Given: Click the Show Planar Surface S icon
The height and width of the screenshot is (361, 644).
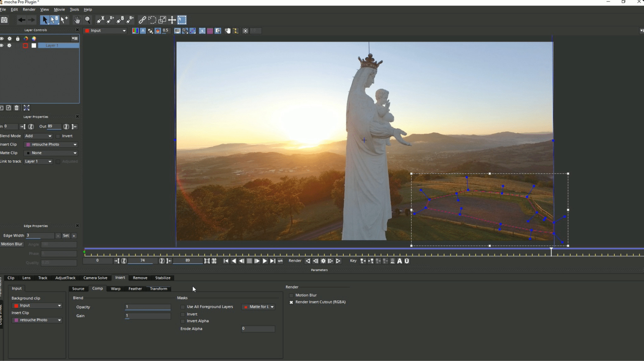Looking at the screenshot, I should point(202,31).
